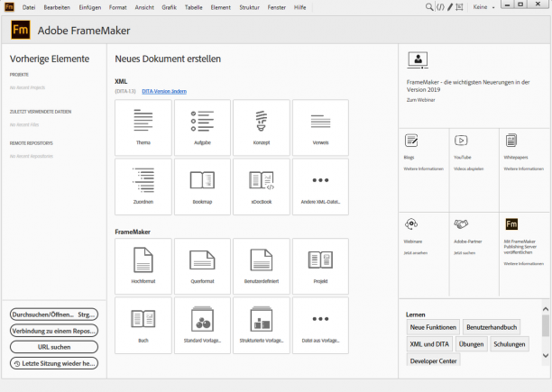Image resolution: width=552 pixels, height=392 pixels.
Task: Click the DITA-Version ändern link
Action: (164, 91)
